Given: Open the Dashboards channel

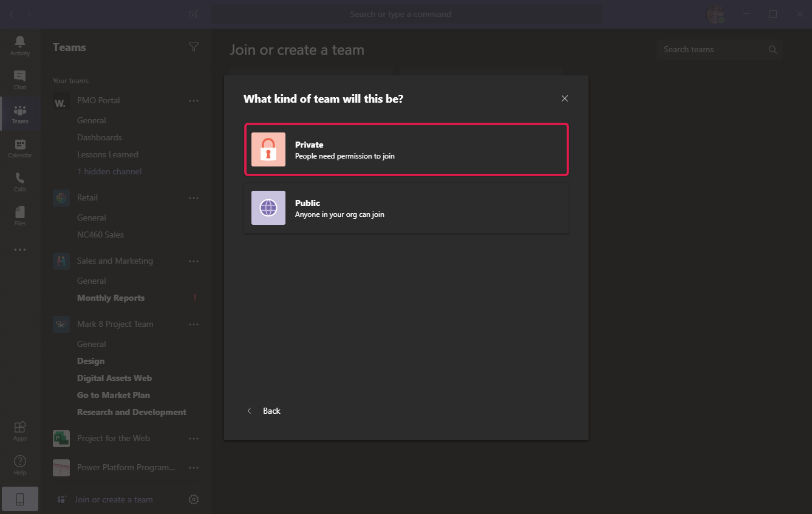Looking at the screenshot, I should pyautogui.click(x=100, y=137).
